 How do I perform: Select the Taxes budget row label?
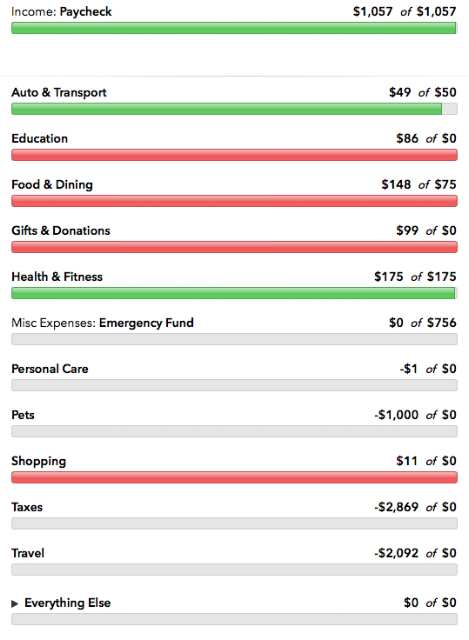click(x=27, y=507)
